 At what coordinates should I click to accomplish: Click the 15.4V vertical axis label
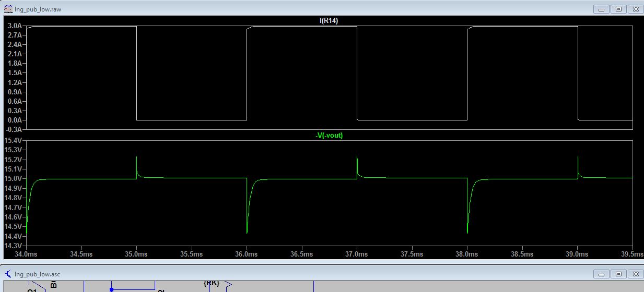(x=13, y=141)
